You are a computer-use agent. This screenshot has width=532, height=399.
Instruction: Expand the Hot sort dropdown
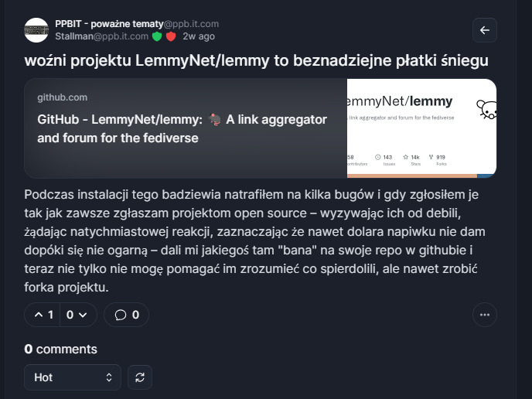click(73, 377)
